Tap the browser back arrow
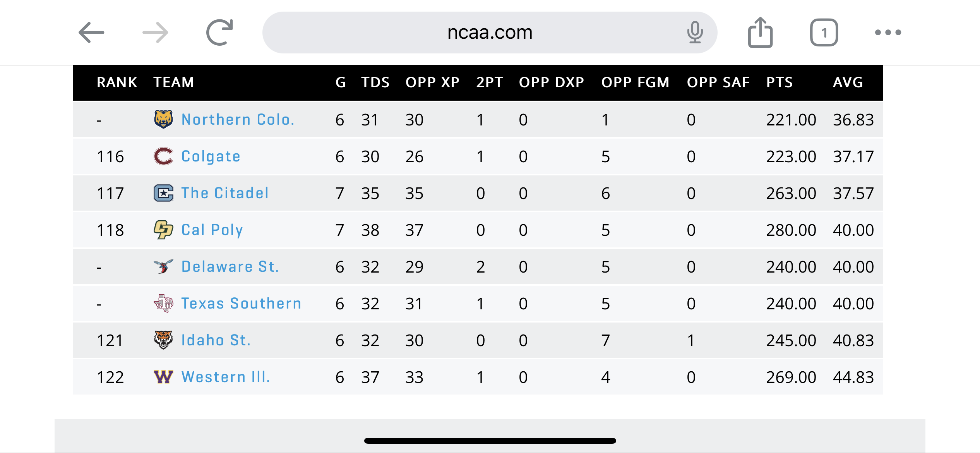Image resolution: width=980 pixels, height=453 pixels. click(x=91, y=33)
